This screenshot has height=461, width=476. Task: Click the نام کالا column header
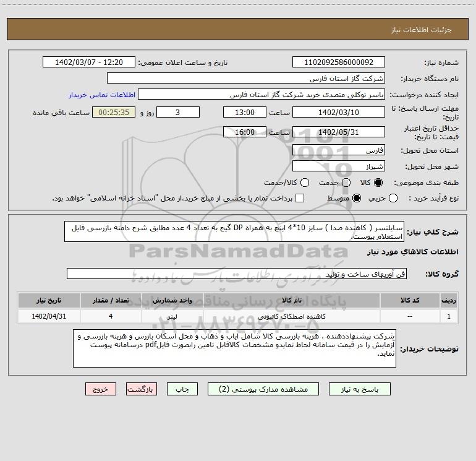[x=291, y=301]
